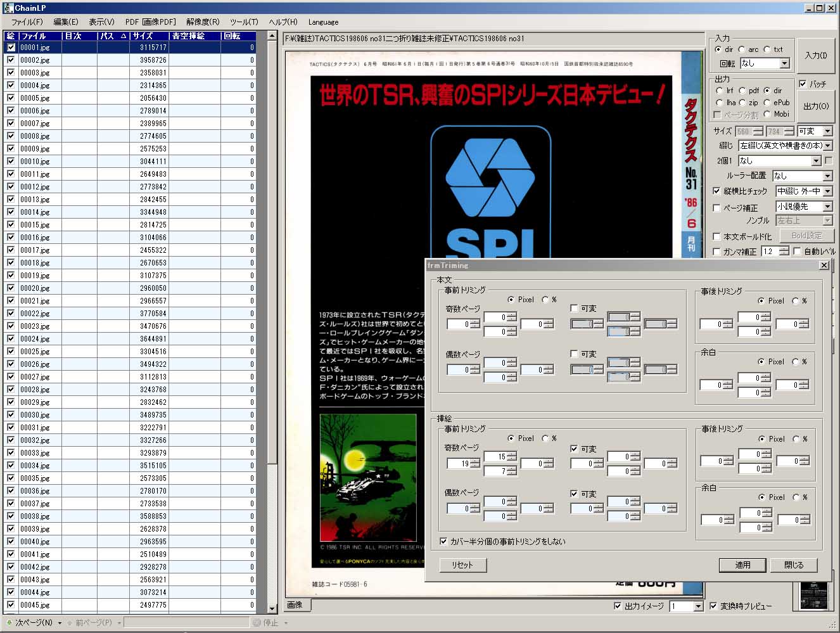840x633 pixels.
Task: Choose zip as output format
Action: [742, 102]
